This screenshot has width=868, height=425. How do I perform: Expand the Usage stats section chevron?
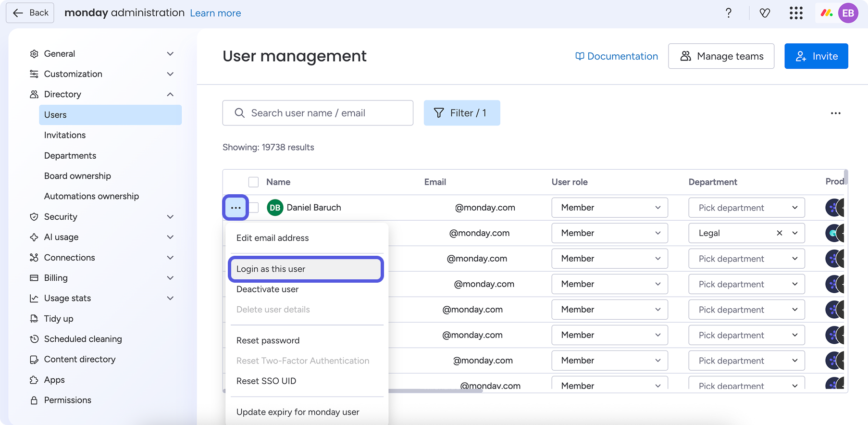tap(170, 298)
